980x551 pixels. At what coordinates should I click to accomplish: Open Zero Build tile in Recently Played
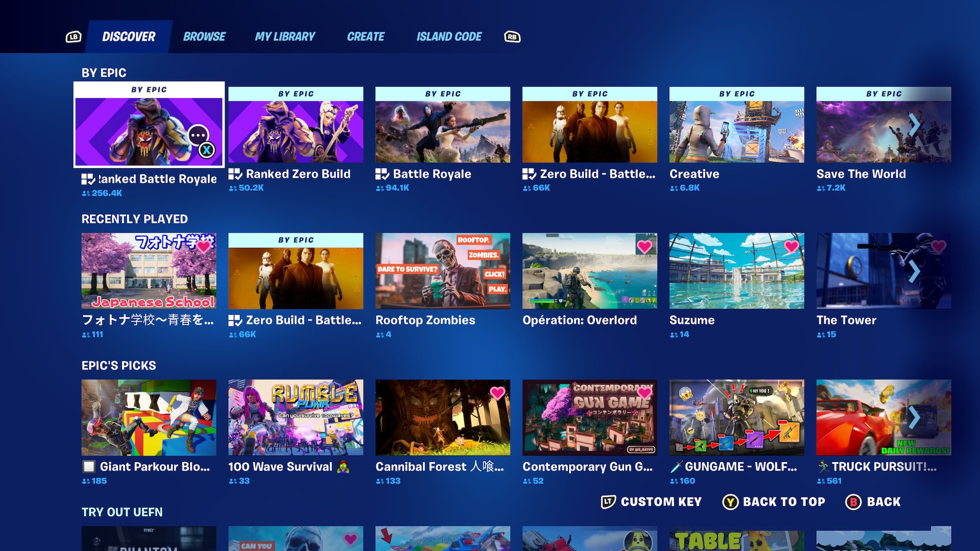coord(296,271)
